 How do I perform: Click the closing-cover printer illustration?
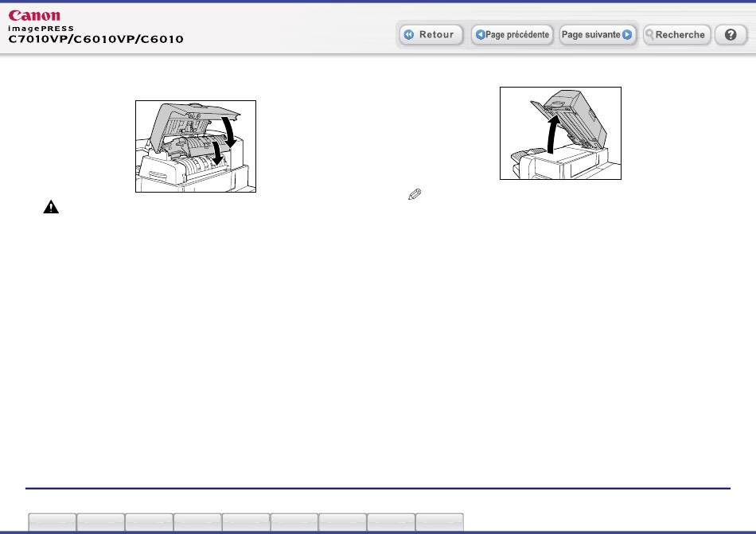pos(195,146)
